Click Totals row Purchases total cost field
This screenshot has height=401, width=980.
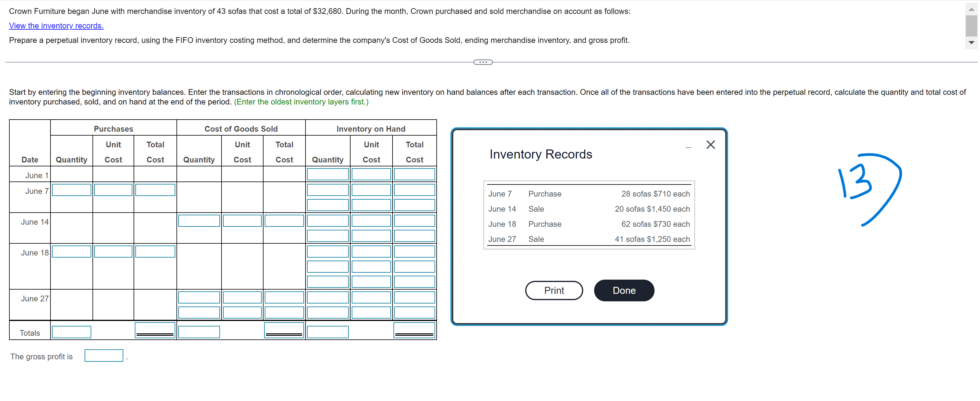pyautogui.click(x=155, y=330)
